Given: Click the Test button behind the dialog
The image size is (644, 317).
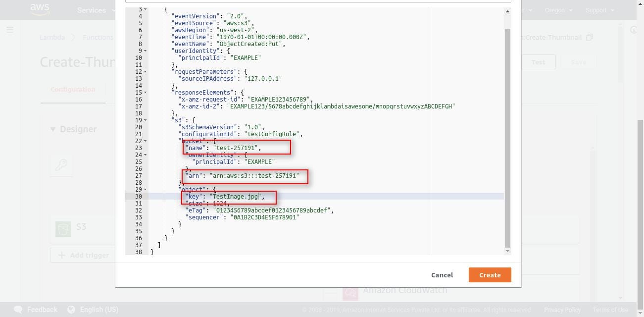Looking at the screenshot, I should coord(538,62).
